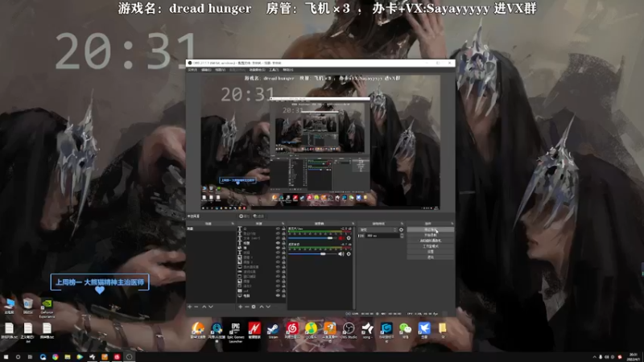Mute the second audio channel speaker

(341, 254)
